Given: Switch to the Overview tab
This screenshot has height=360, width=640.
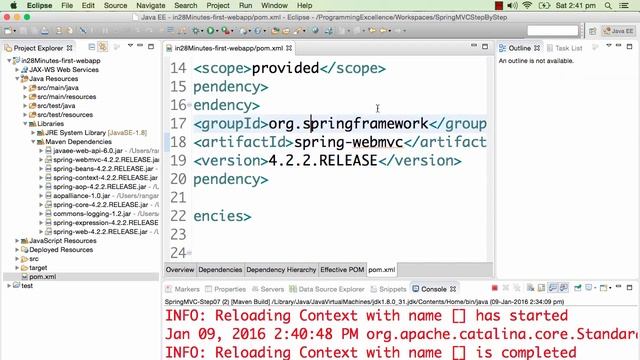Looking at the screenshot, I should [x=180, y=270].
